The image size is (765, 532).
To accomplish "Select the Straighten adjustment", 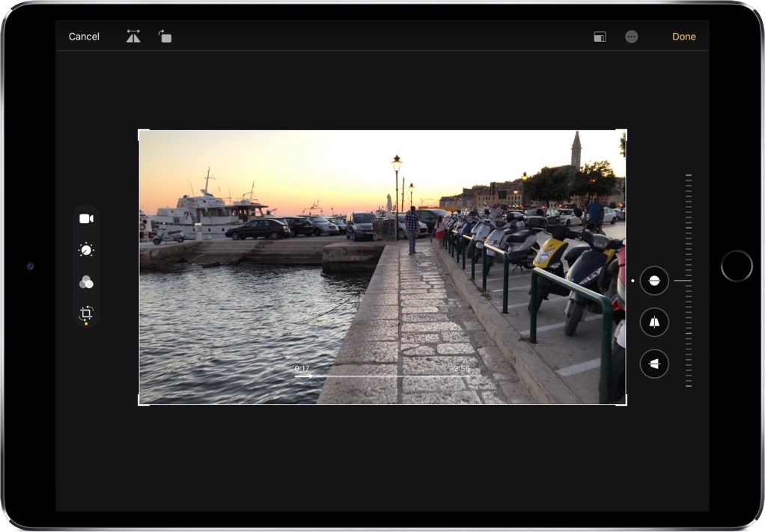I will coord(653,281).
